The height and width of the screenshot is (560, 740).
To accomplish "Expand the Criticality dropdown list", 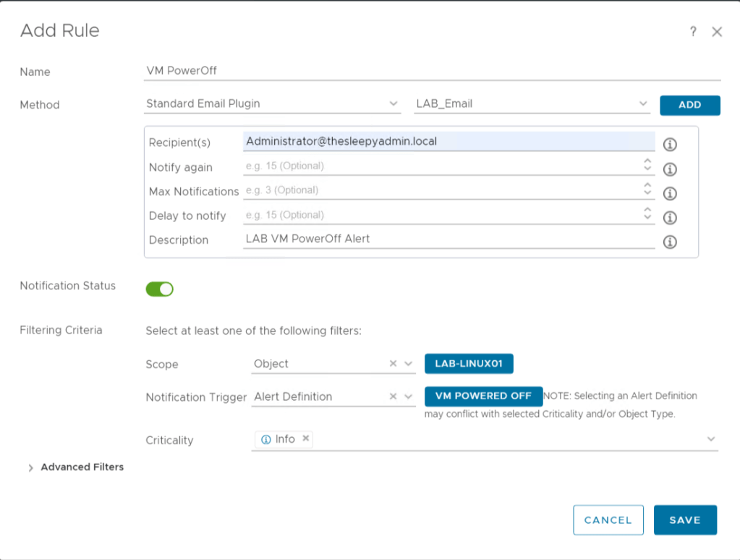I will coord(710,439).
